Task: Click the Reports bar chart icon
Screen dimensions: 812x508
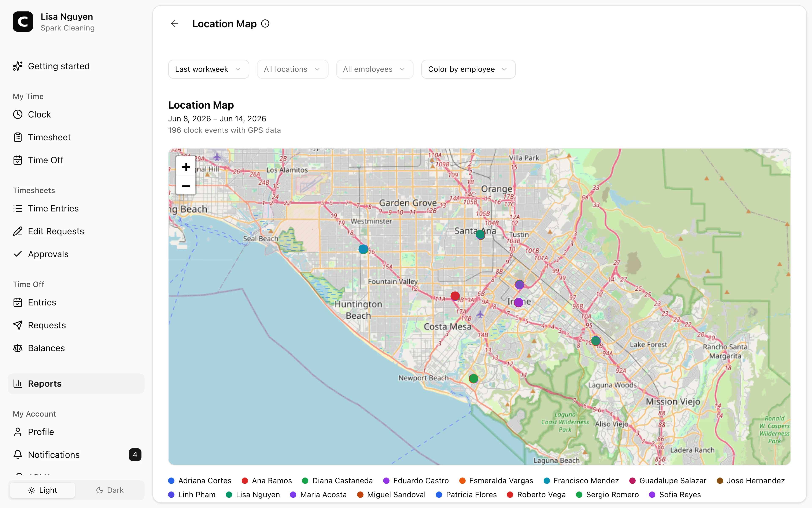Action: [18, 384]
